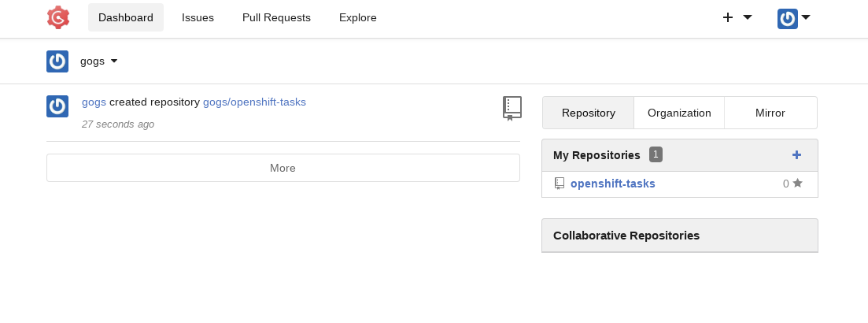Screen dimensions: 868x323
Task: Switch to the Organization tab
Action: (679, 113)
